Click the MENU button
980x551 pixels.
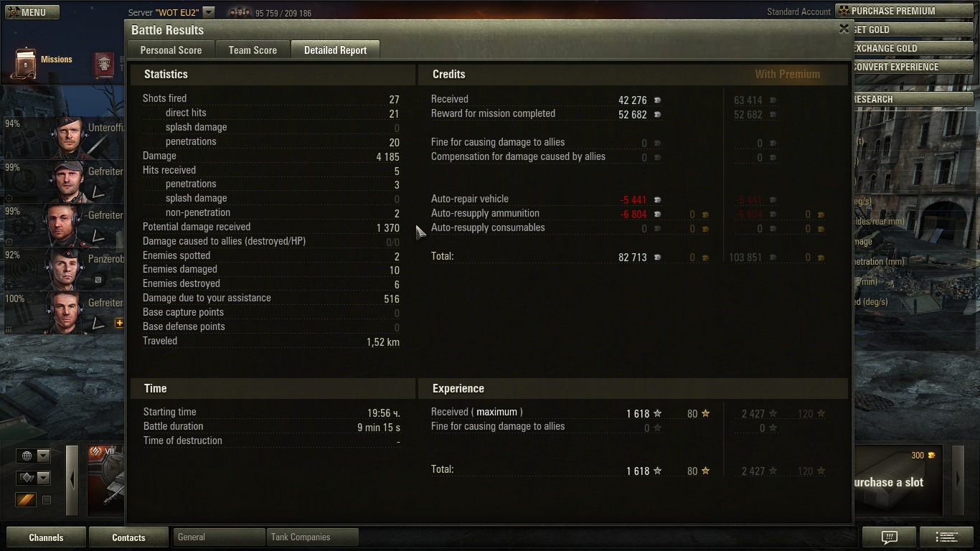(x=32, y=12)
